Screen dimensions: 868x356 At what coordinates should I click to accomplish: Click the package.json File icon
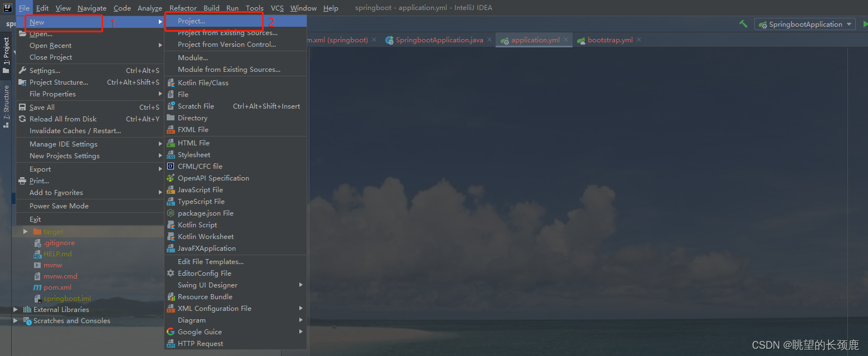coord(171,213)
